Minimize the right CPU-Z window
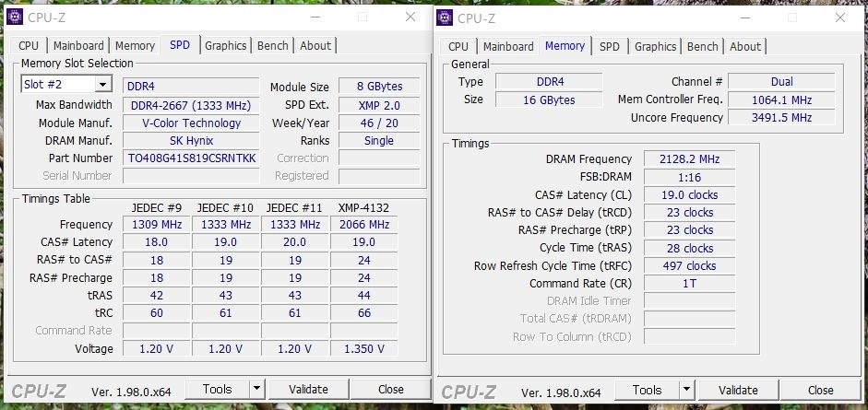868x410 pixels. (x=744, y=18)
